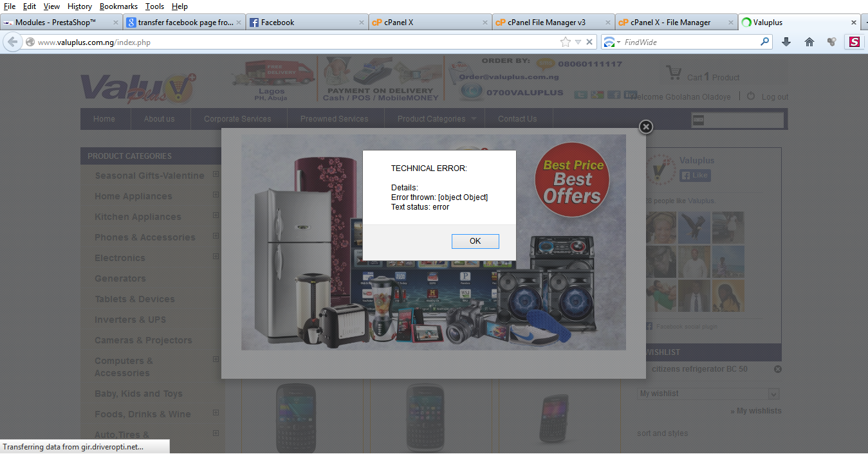Screen dimensions: 868x463
Task: Click the Log out link
Action: [775, 97]
